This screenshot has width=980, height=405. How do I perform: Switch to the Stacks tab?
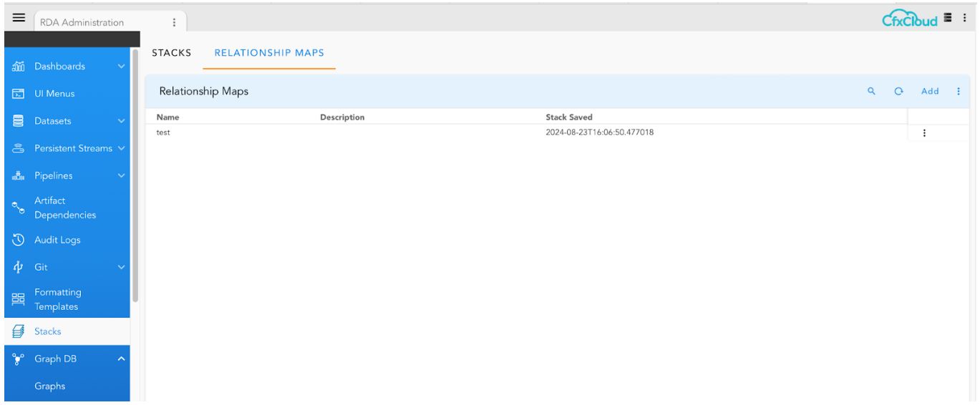172,53
